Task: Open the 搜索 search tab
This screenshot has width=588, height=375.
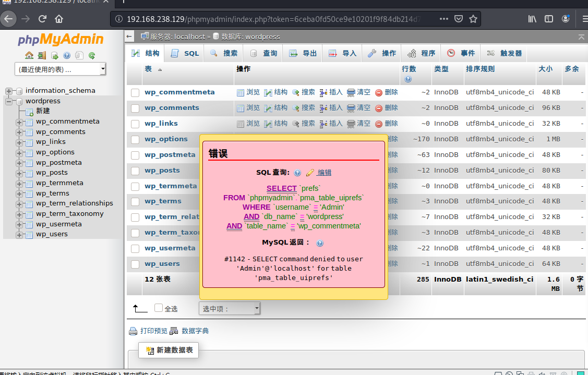Action: pos(224,53)
